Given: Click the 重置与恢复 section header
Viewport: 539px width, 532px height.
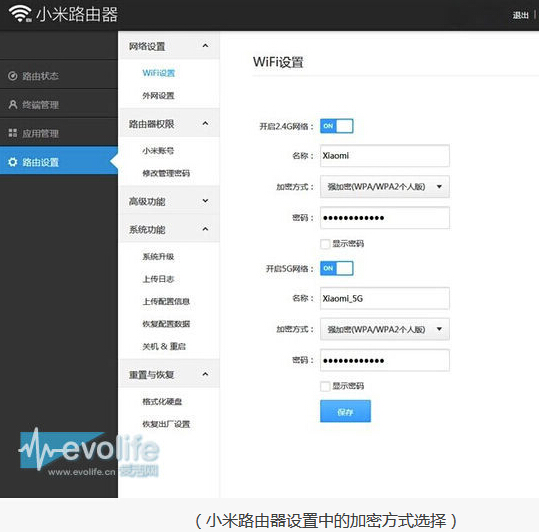Looking at the screenshot, I should click(169, 374).
